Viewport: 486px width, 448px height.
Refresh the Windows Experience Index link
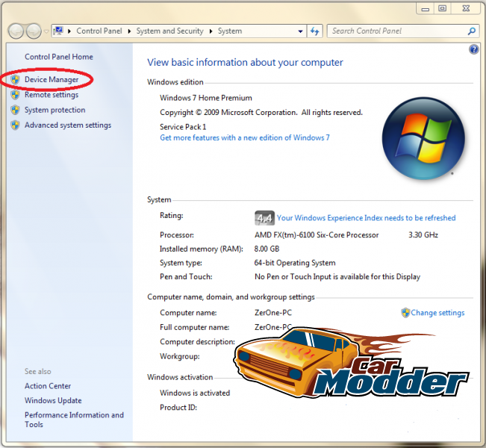[x=366, y=218]
